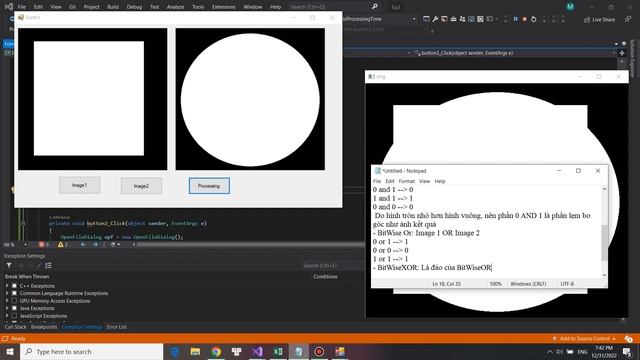Open the File menu in Visual Studio

(x=22, y=7)
